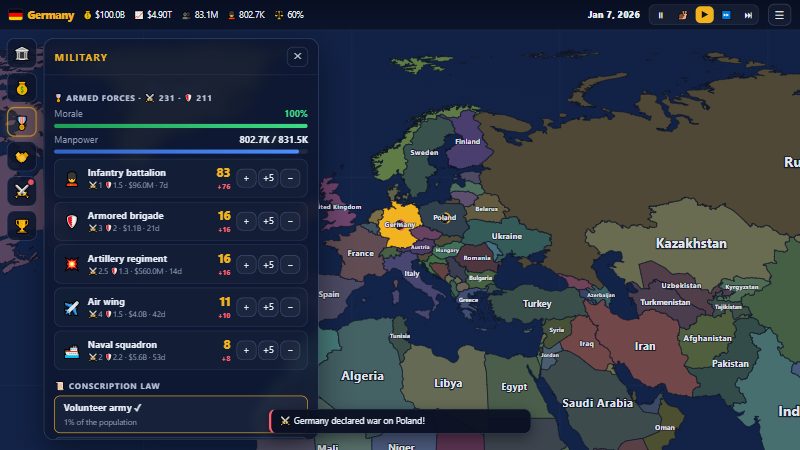This screenshot has width=800, height=450.
Task: Select Turkey on the map
Action: [537, 304]
